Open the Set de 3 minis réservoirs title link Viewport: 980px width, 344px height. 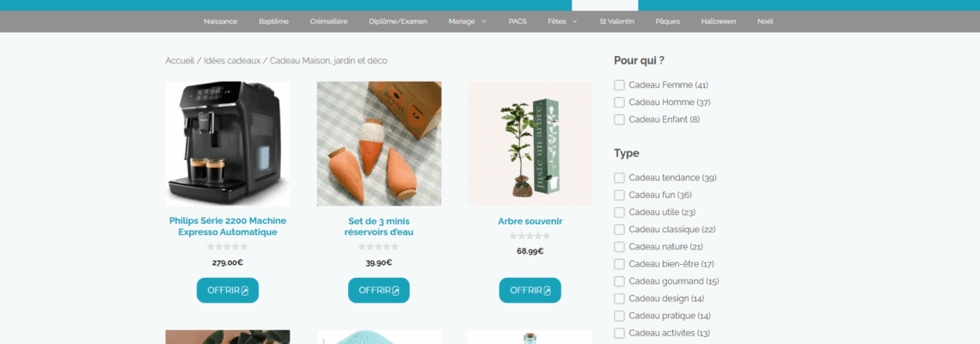(x=379, y=226)
